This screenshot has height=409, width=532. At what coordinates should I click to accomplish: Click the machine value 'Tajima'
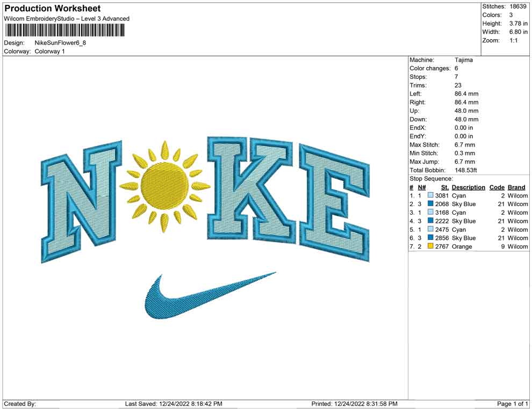pyautogui.click(x=463, y=60)
